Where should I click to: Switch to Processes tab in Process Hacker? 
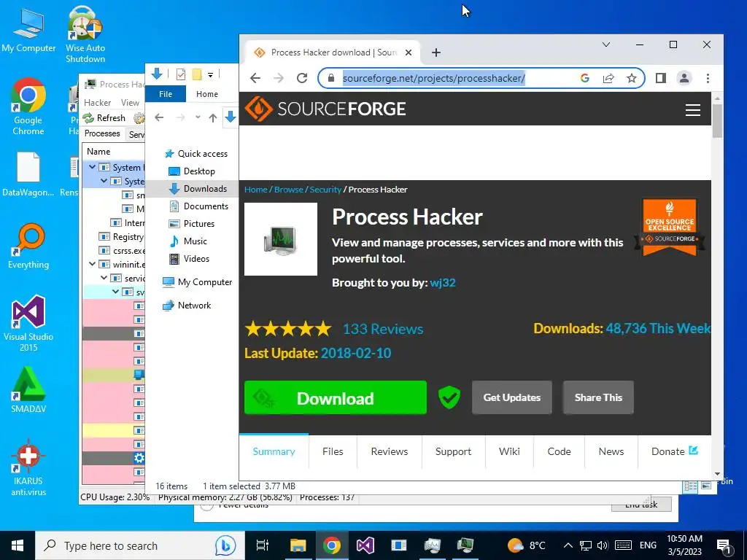tap(102, 133)
